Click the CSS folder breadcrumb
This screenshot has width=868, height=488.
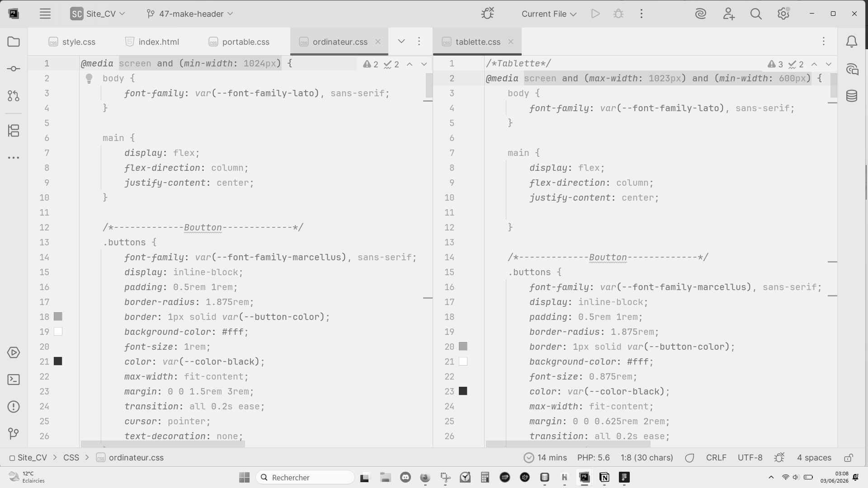[x=71, y=458]
